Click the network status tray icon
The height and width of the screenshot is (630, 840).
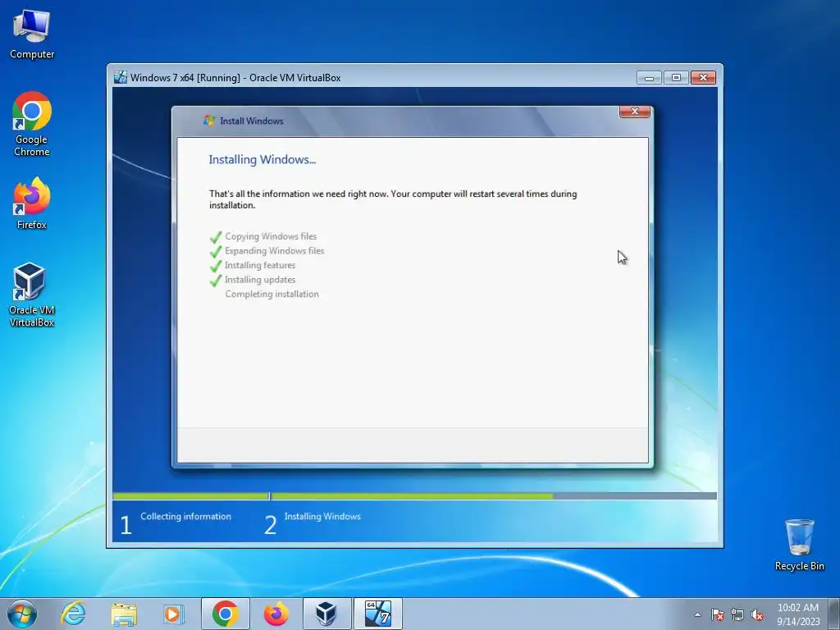pyautogui.click(x=737, y=614)
